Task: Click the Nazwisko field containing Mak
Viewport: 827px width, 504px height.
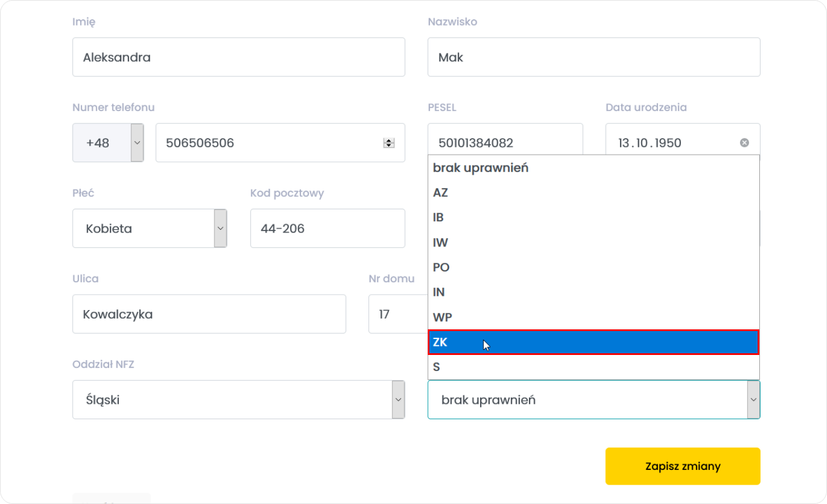Action: tap(594, 57)
